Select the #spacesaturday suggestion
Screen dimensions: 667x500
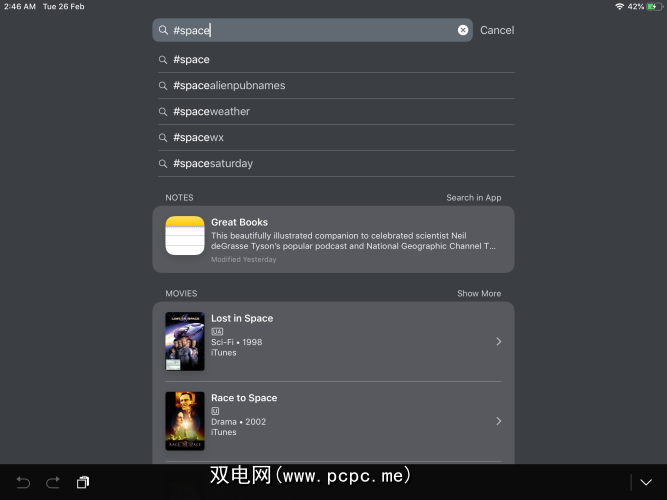pos(213,164)
